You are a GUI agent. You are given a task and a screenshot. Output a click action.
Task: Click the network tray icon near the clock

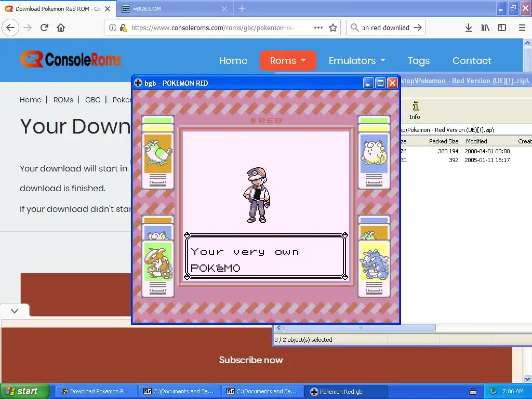click(493, 391)
